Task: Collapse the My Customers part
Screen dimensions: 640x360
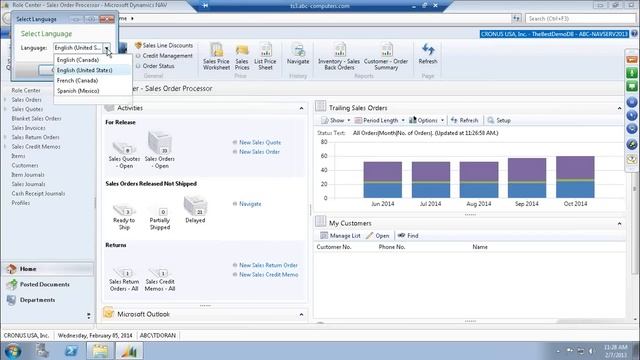Action: 619,224
